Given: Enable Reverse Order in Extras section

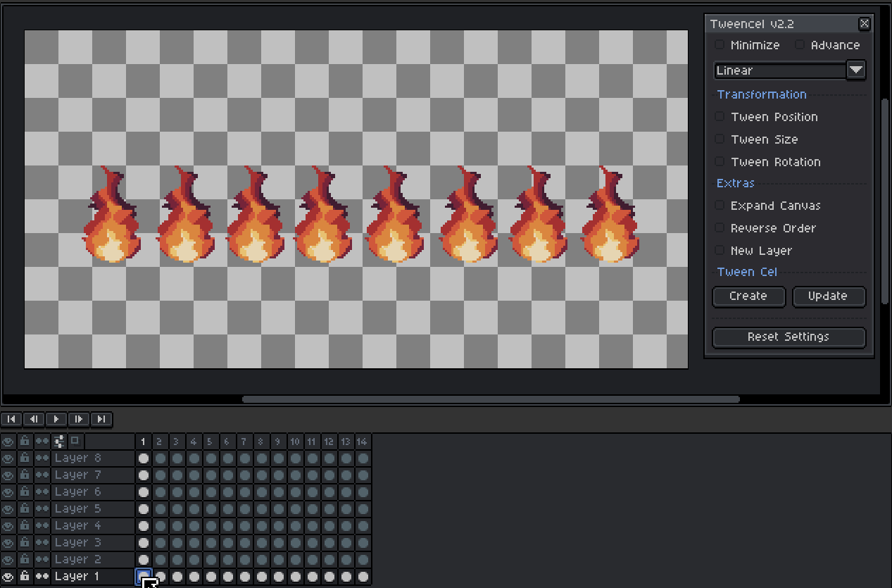Looking at the screenshot, I should (x=719, y=227).
